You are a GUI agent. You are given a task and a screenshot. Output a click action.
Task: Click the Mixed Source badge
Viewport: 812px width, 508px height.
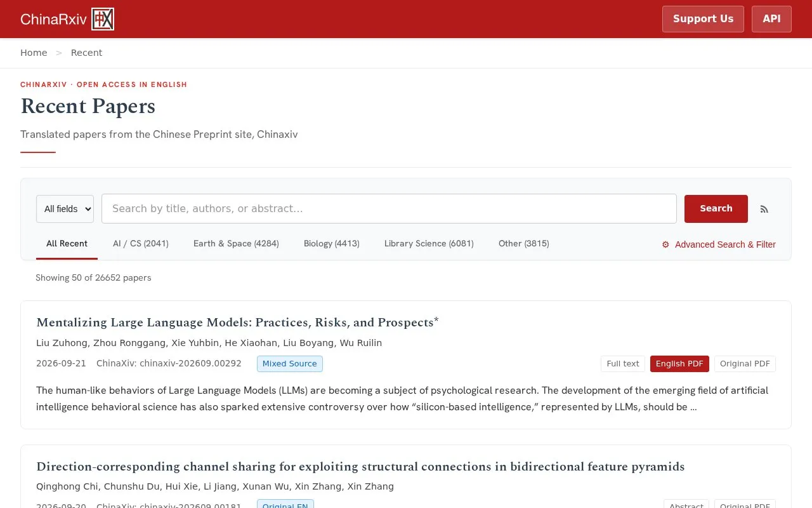[289, 364]
